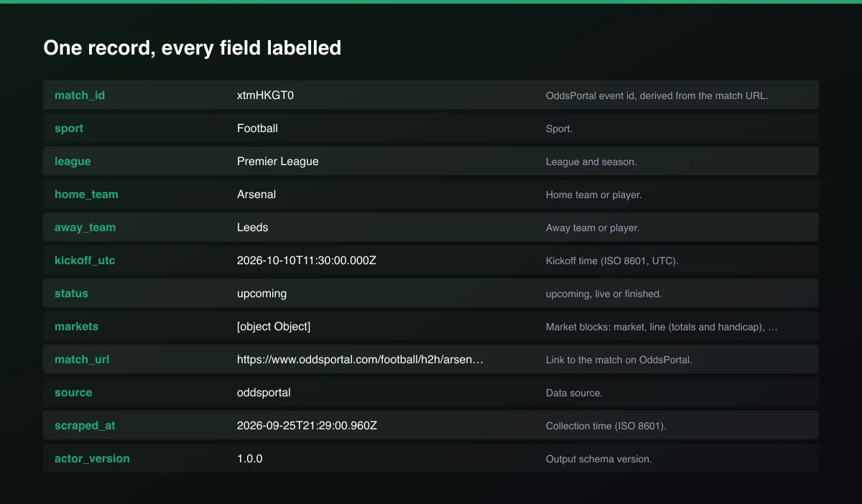Select the green "source" field name
This screenshot has height=504, width=862.
pos(73,393)
